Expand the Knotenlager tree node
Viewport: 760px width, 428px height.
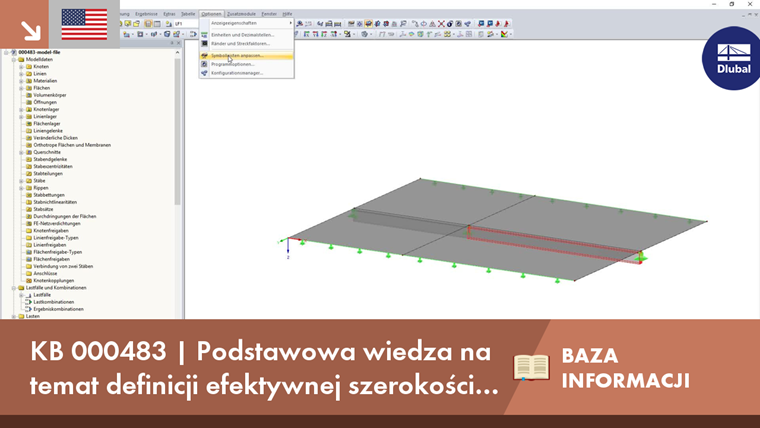coord(21,110)
